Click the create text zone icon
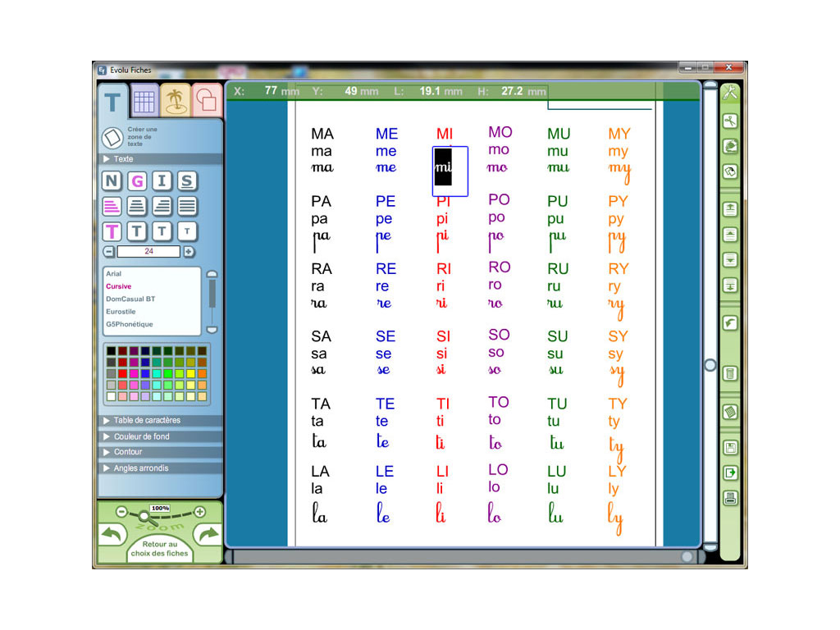The width and height of the screenshot is (840, 630). [112, 138]
